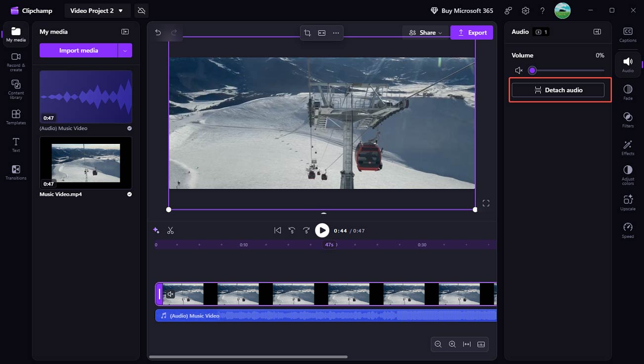Open the Video Project 2 title dropdown
Image resolution: width=644 pixels, height=364 pixels.
[97, 10]
